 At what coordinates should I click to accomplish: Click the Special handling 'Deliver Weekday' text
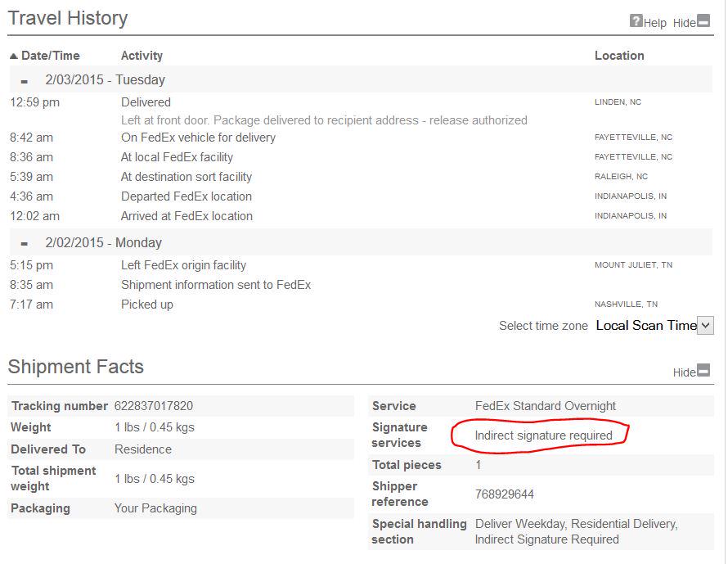pos(520,524)
